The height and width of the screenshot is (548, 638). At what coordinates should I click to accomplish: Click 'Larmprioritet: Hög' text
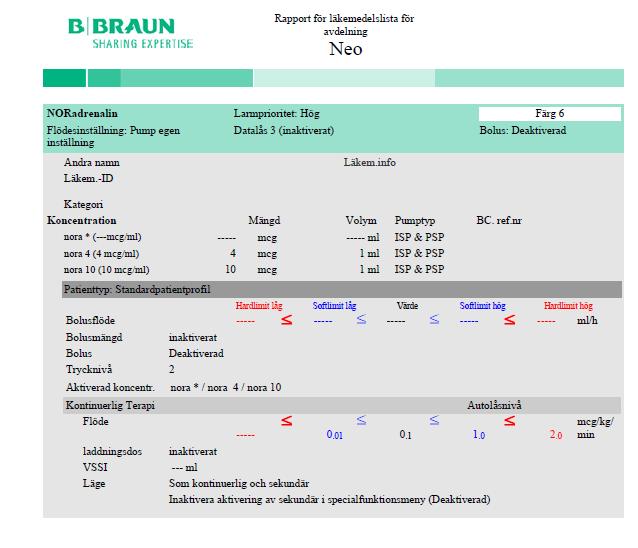(277, 114)
